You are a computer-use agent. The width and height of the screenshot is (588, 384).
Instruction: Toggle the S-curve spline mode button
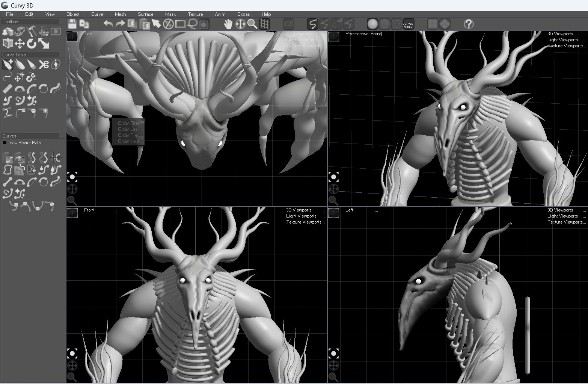(x=312, y=24)
